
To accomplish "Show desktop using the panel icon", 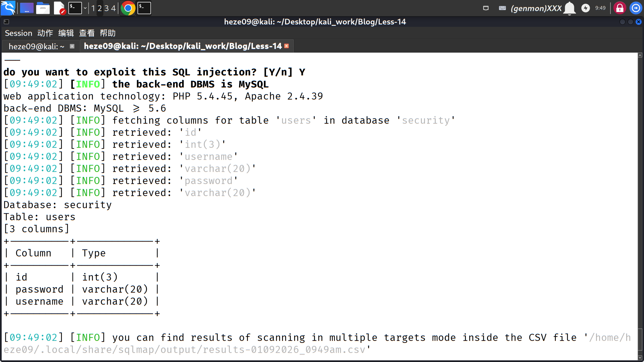I will pos(27,8).
